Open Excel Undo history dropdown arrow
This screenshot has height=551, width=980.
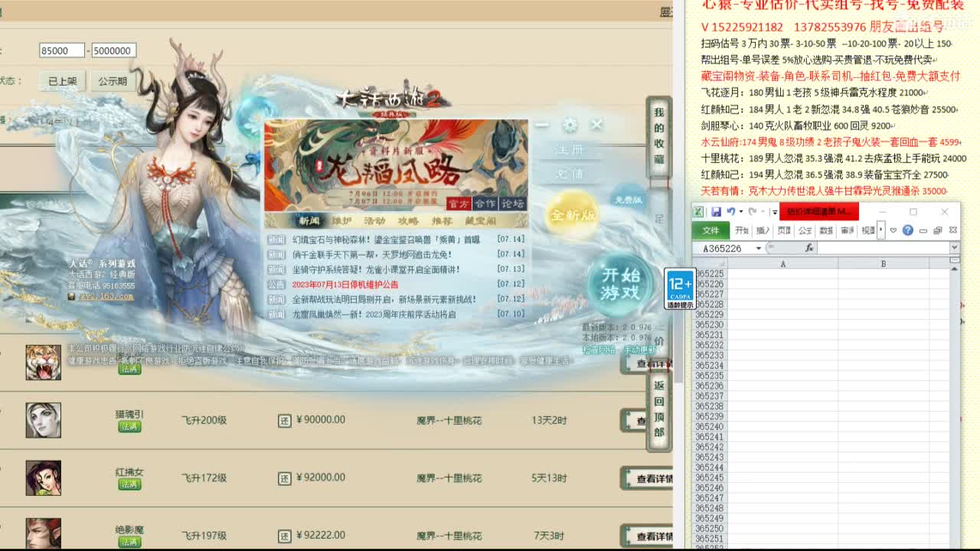point(740,212)
